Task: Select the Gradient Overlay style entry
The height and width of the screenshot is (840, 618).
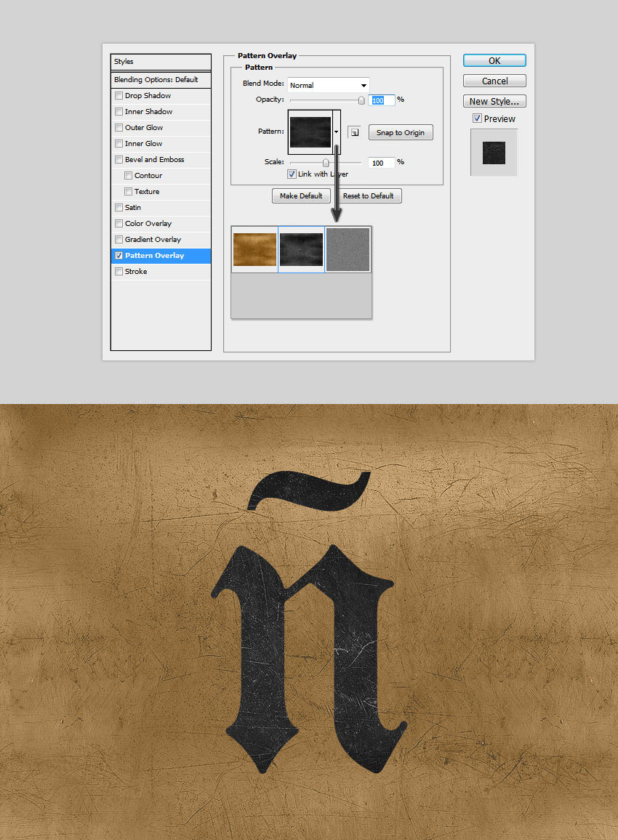Action: tap(161, 240)
